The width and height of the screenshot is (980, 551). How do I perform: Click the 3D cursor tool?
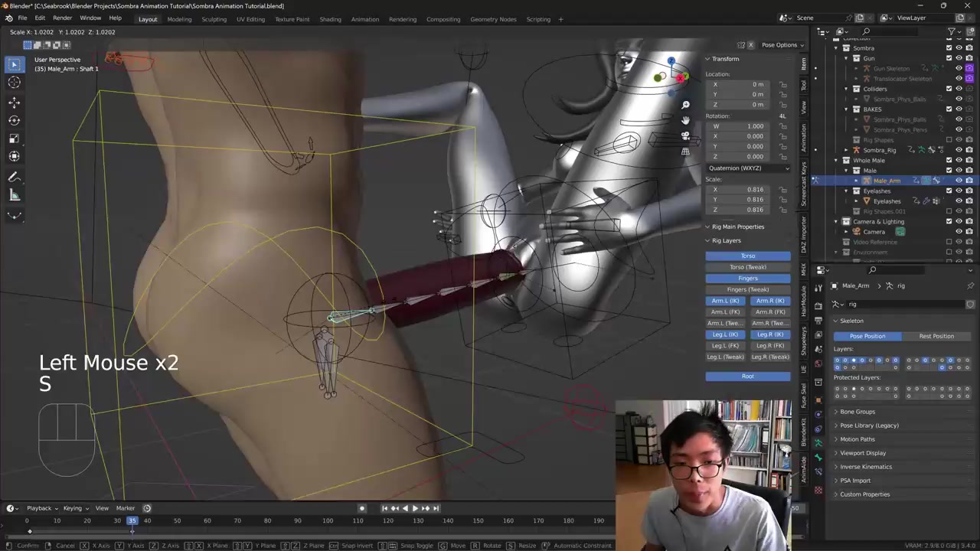coord(14,83)
